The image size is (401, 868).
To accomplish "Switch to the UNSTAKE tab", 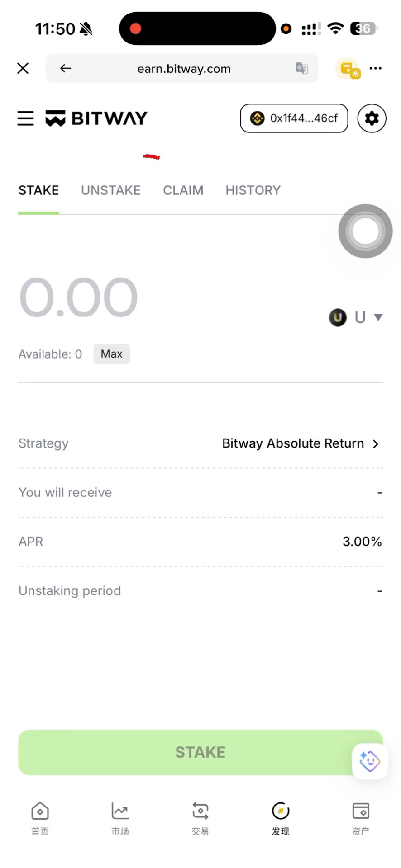I will pos(111,190).
